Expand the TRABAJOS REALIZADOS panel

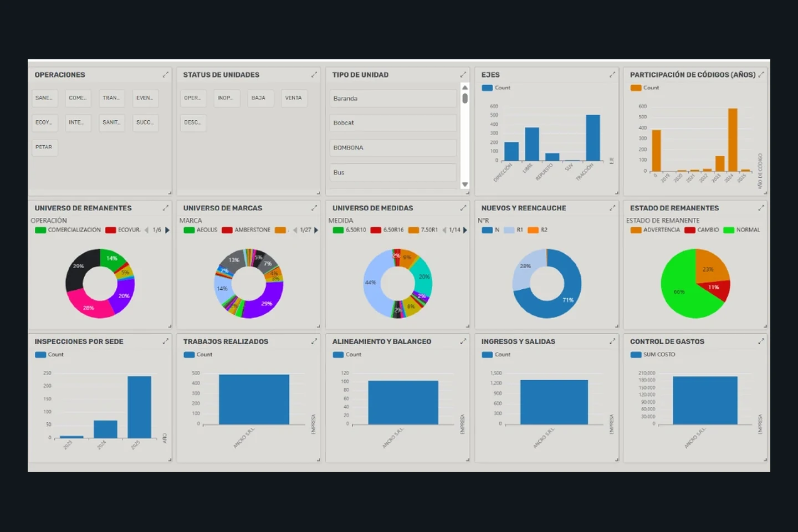point(314,341)
